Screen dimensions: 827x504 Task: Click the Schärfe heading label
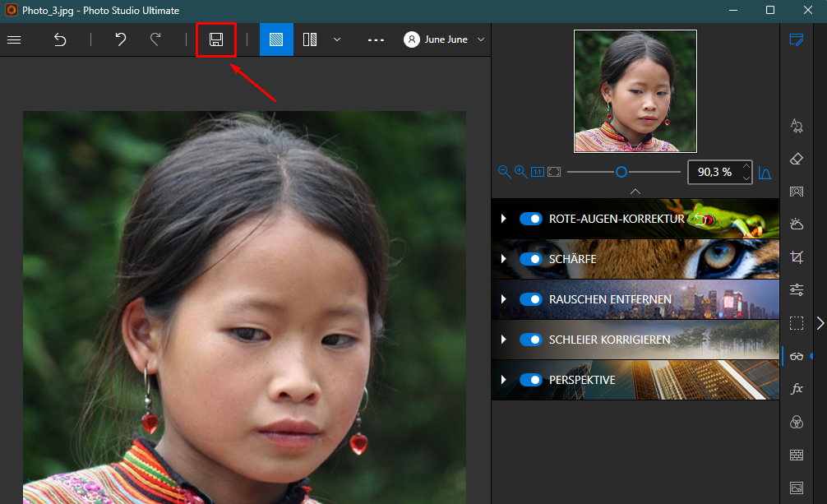tap(573, 259)
